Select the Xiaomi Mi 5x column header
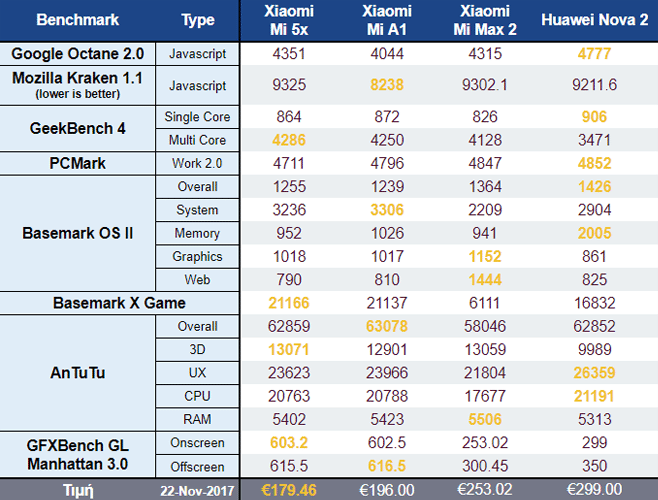This screenshot has height=500, width=658. point(289,20)
